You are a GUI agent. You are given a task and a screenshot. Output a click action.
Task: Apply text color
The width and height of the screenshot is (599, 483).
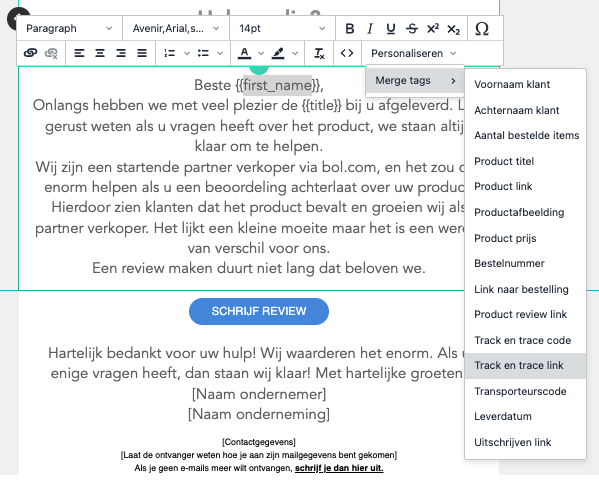click(244, 53)
